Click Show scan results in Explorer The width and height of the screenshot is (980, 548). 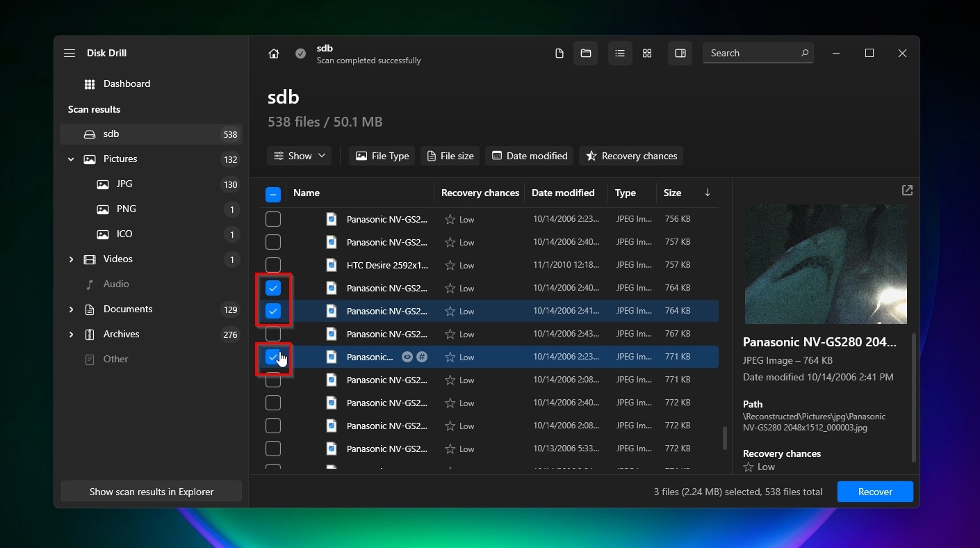(152, 492)
